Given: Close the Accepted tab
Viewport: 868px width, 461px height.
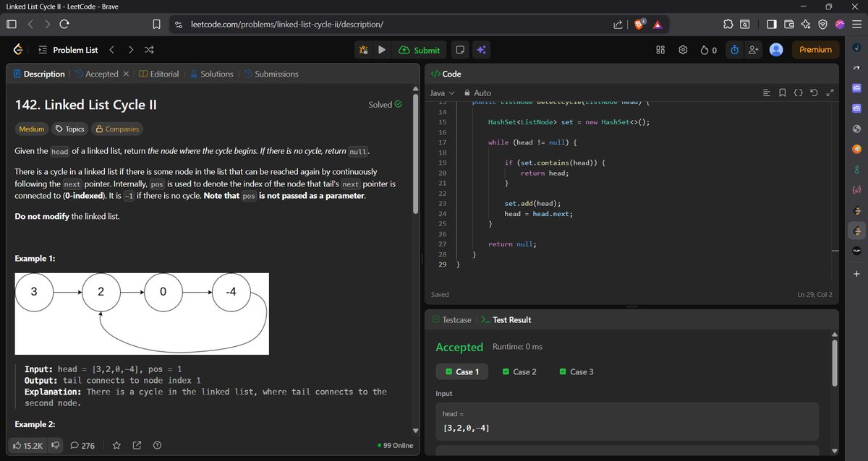Looking at the screenshot, I should [x=126, y=74].
